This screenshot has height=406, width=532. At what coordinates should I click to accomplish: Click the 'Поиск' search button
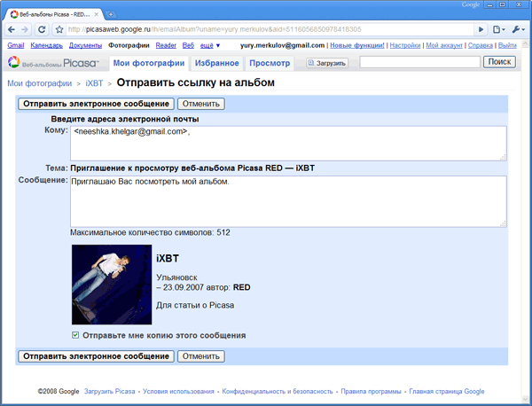tap(499, 62)
